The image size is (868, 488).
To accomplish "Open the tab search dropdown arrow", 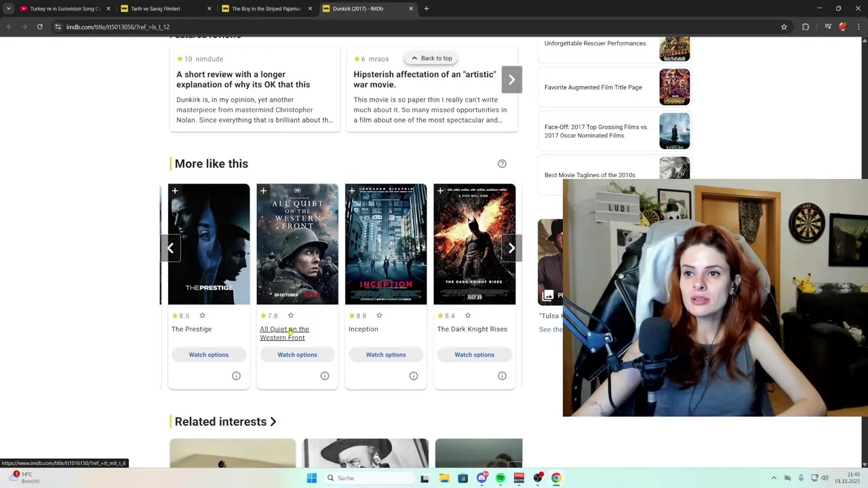I will pyautogui.click(x=9, y=9).
